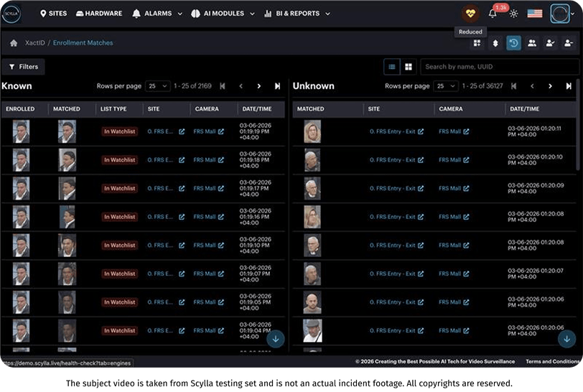Open site external icon at 01:20:07 row
The height and width of the screenshot is (392, 583).
pos(421,274)
